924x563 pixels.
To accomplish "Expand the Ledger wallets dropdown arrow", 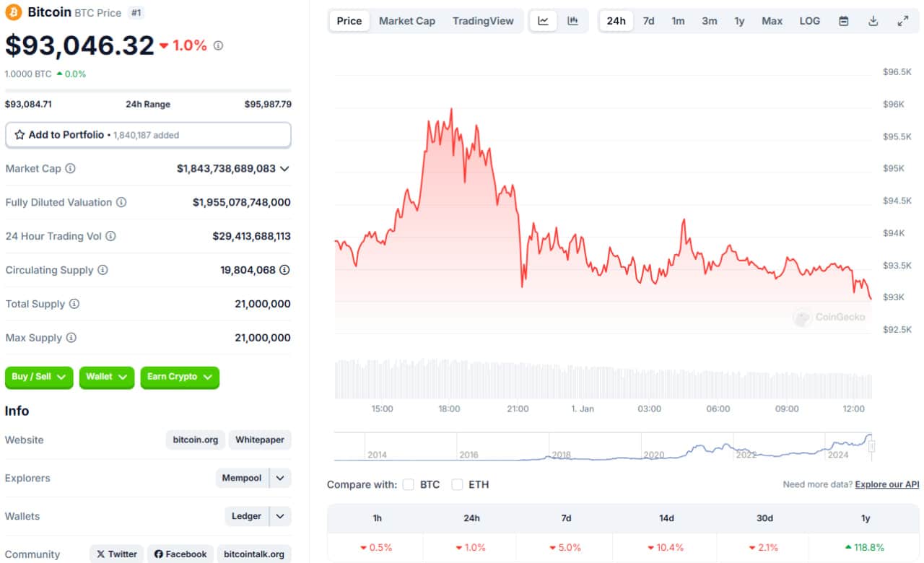I will click(280, 516).
